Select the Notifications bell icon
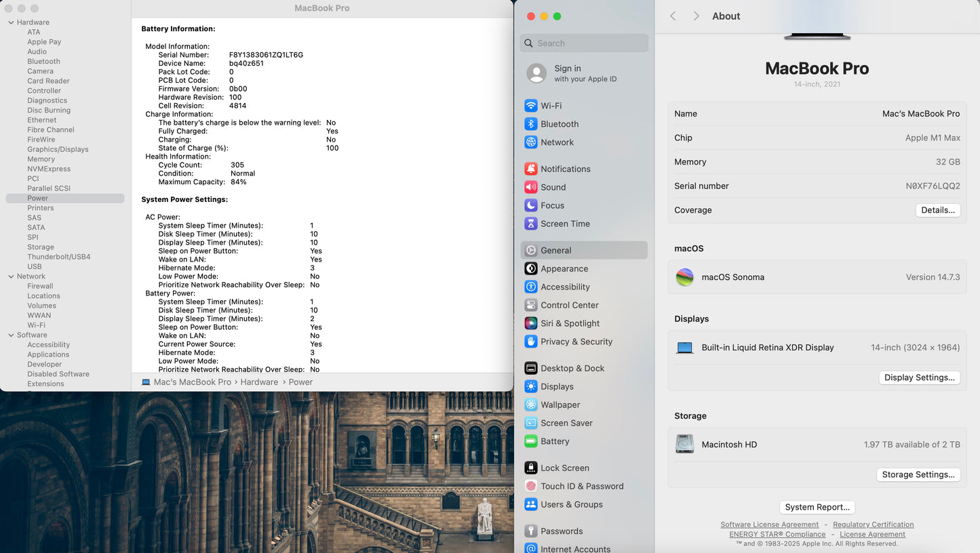 (x=531, y=169)
